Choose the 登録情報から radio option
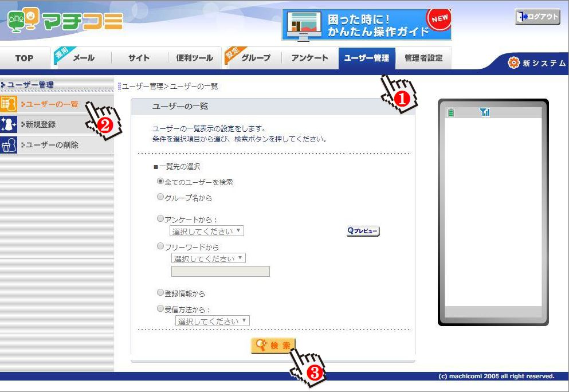Viewport: 569px width, 392px height. (x=160, y=293)
